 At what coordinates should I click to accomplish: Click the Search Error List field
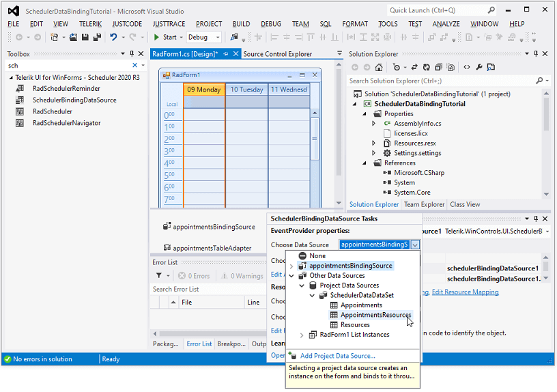point(208,289)
